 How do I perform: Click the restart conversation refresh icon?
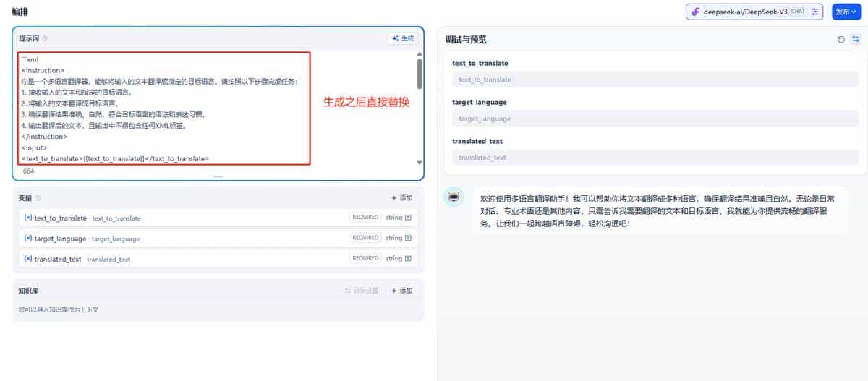click(841, 39)
